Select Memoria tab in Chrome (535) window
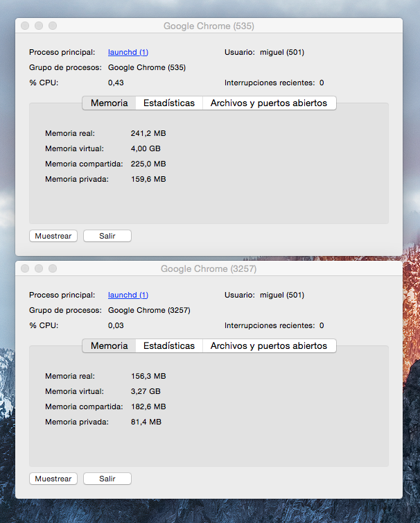The height and width of the screenshot is (523, 420). 110,103
